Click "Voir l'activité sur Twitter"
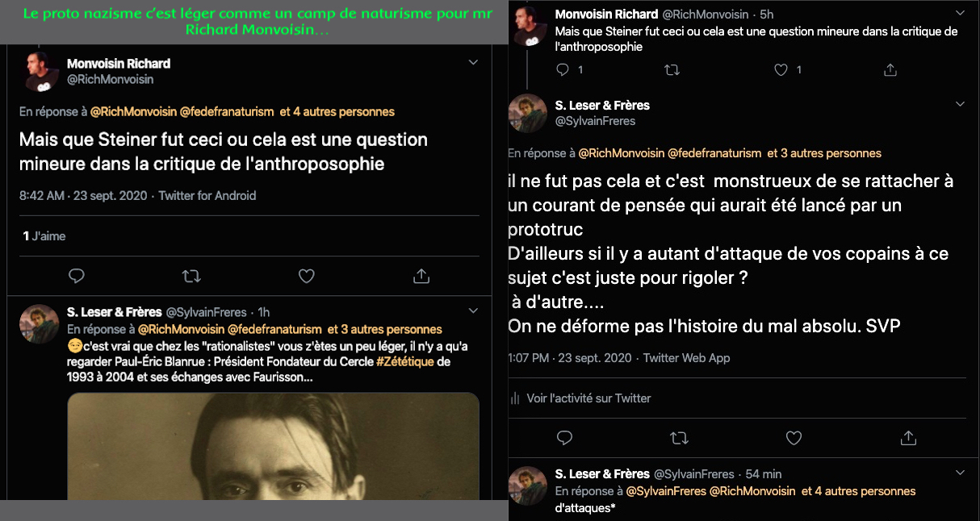This screenshot has height=521, width=980. [588, 398]
